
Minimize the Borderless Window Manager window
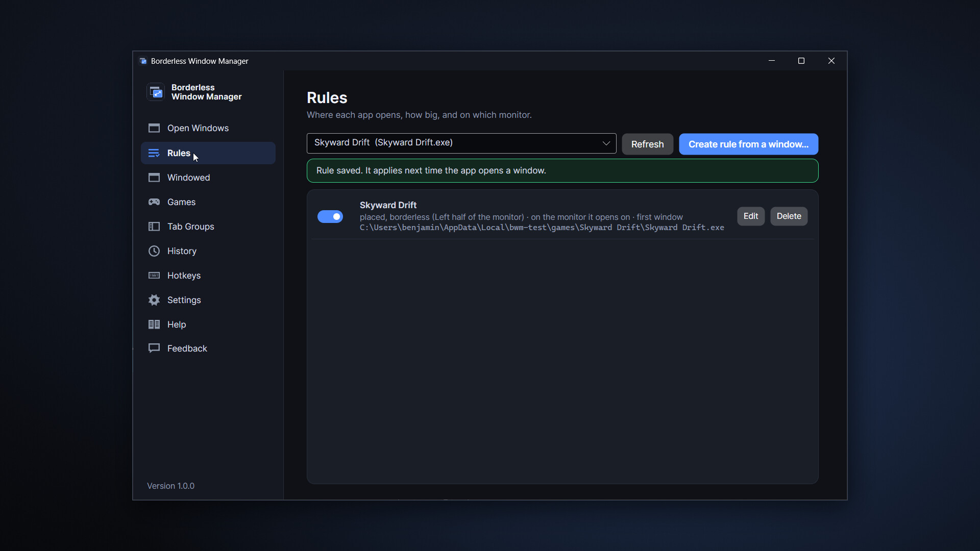pos(772,61)
